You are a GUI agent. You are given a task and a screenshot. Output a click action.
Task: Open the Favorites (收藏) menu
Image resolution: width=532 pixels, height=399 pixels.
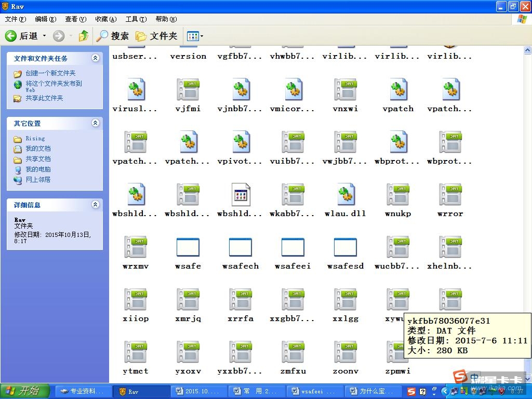coord(105,19)
